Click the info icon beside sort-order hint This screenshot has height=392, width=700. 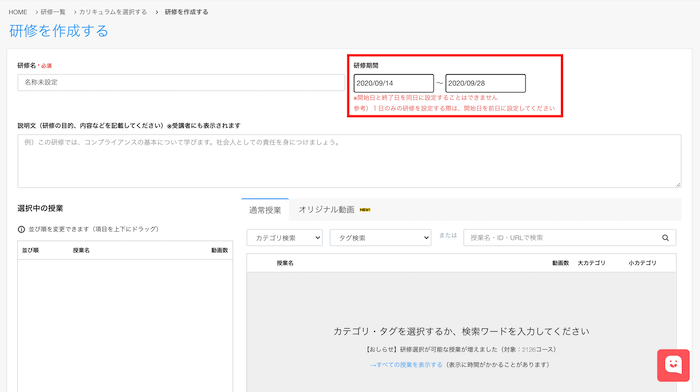click(x=21, y=229)
